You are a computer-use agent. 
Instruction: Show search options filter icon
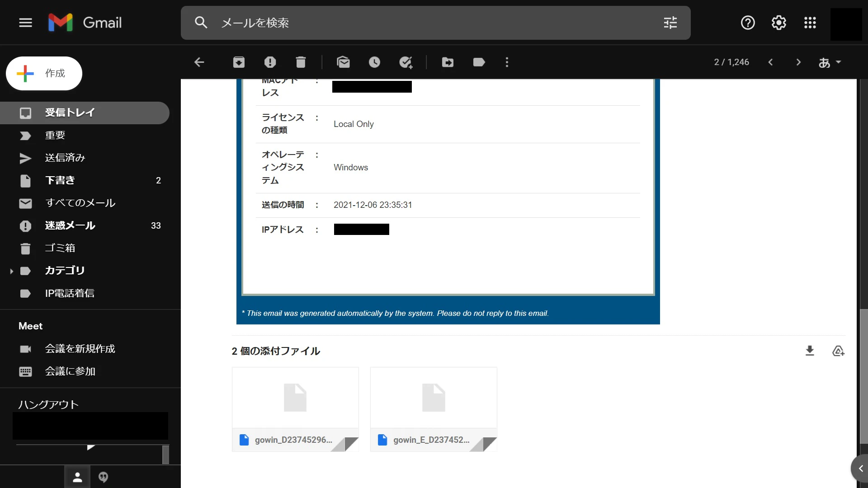(670, 23)
